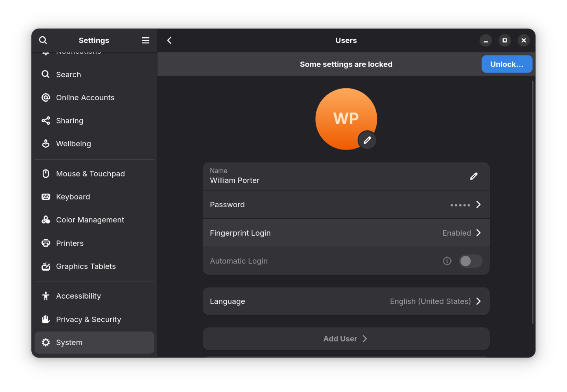The image size is (567, 392).
Task: Select System in the sidebar
Action: tap(94, 342)
